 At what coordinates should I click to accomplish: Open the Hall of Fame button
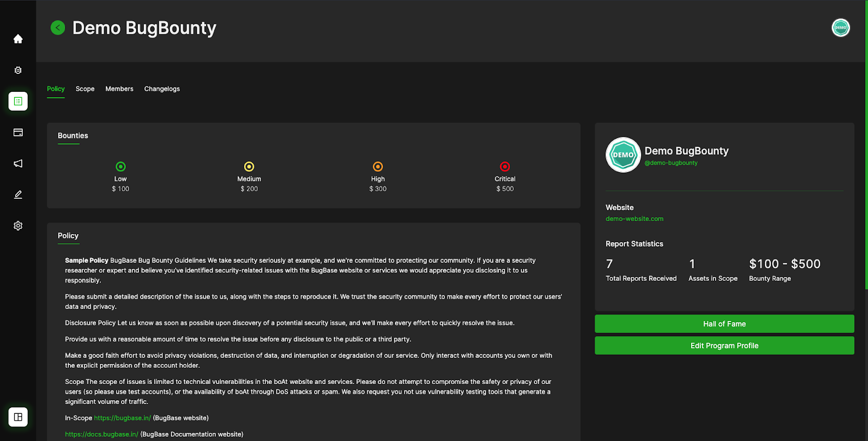click(724, 324)
